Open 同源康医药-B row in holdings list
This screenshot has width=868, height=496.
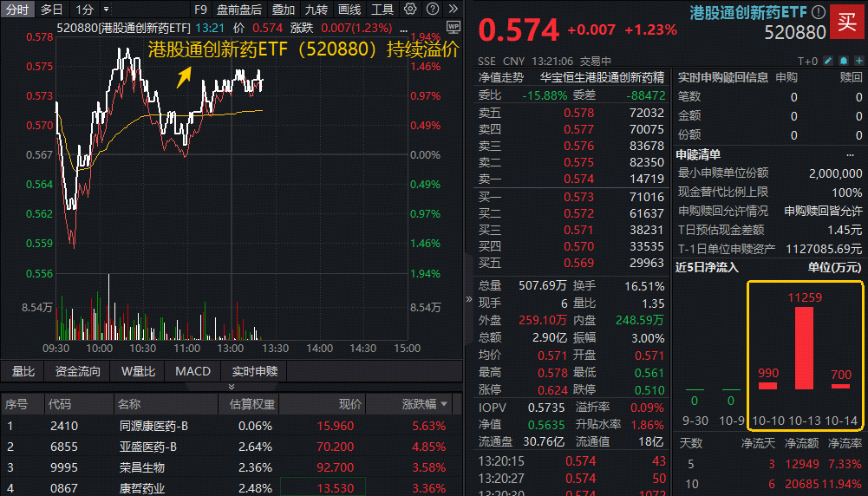point(147,426)
